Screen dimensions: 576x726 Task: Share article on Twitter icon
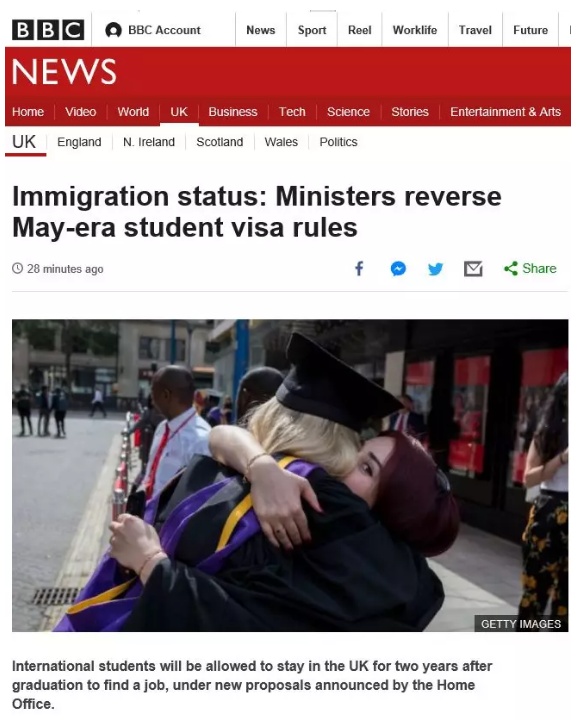(x=435, y=269)
